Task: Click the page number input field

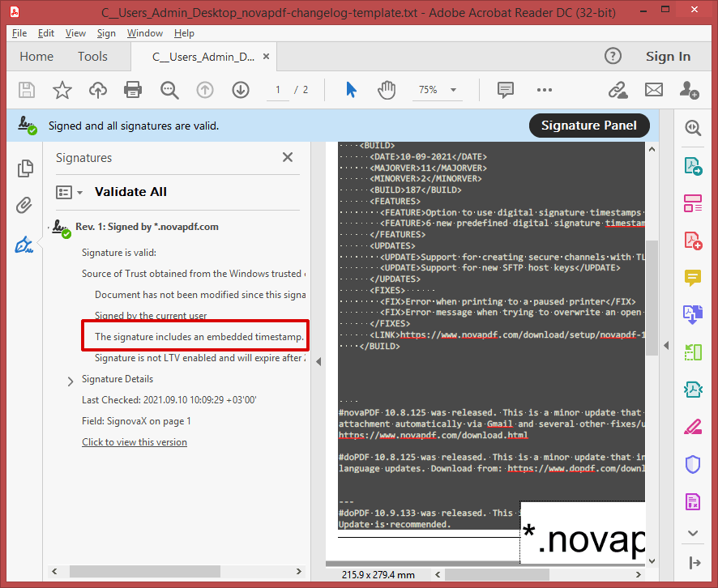Action: point(277,90)
